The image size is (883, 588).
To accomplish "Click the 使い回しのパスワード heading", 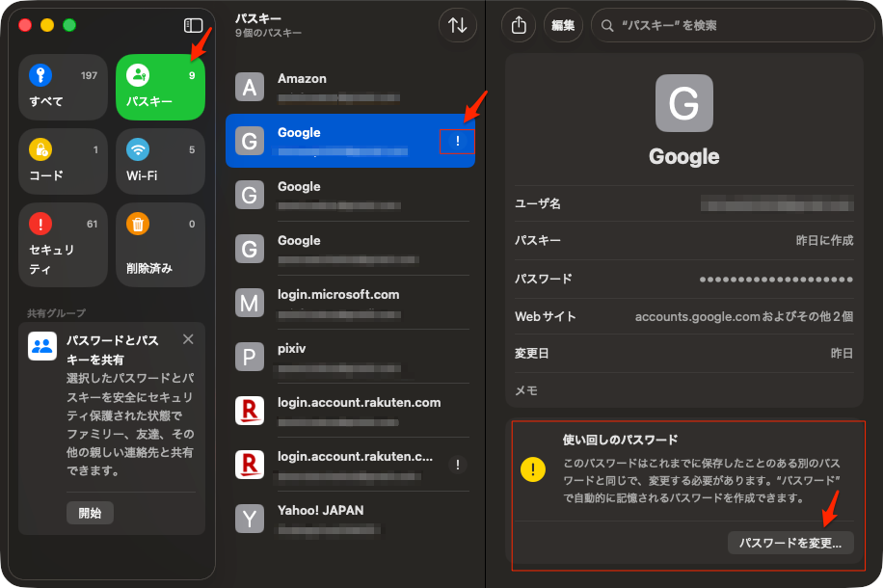I will point(620,440).
